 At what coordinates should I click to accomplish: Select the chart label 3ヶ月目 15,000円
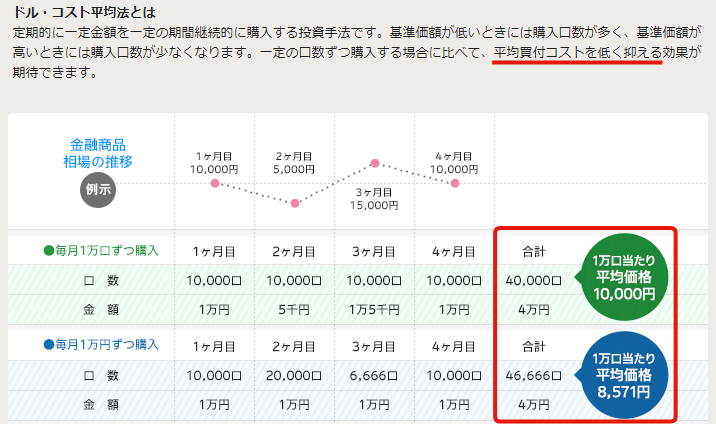click(374, 199)
